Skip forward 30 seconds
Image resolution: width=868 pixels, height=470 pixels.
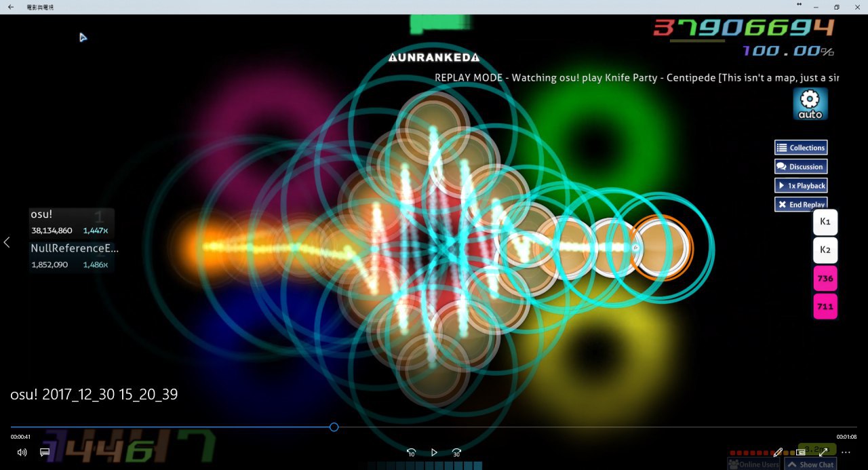pyautogui.click(x=456, y=452)
